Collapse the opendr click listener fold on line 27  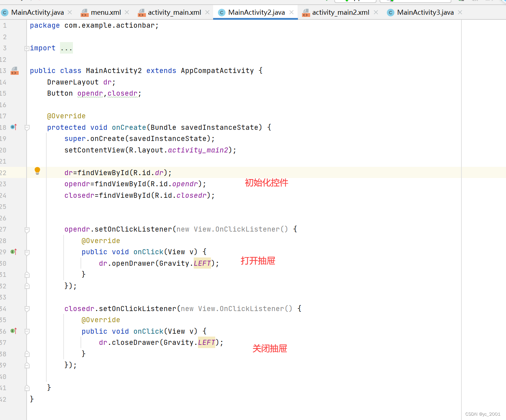(27, 229)
